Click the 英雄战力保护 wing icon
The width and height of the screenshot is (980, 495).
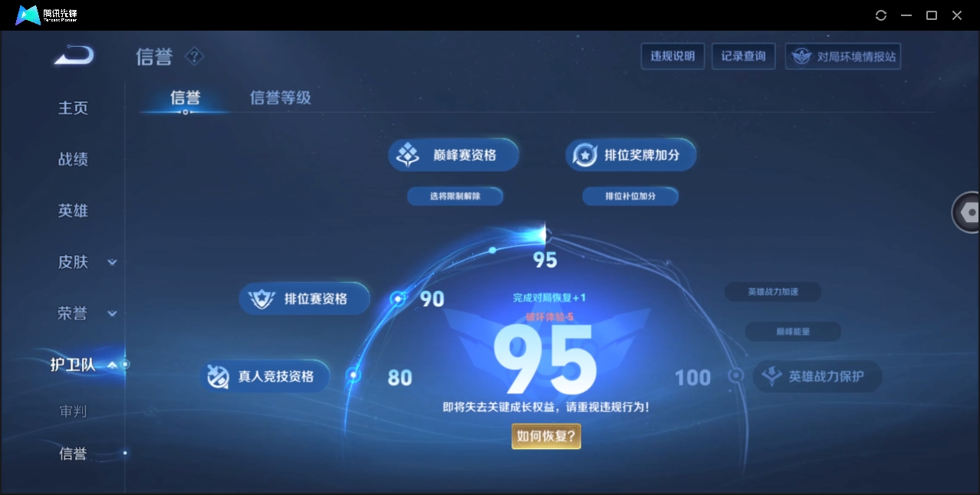[771, 376]
